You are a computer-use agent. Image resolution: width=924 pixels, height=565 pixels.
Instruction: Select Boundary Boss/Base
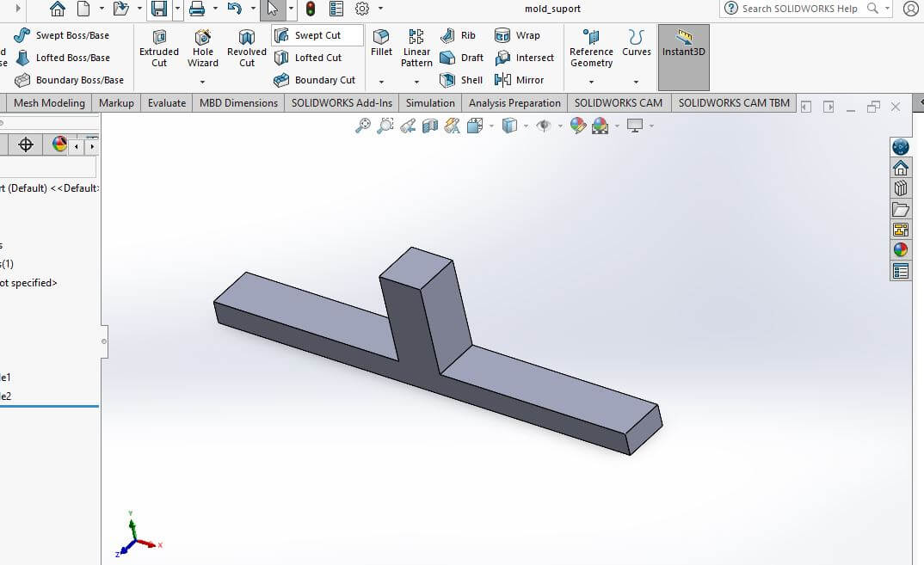(x=69, y=80)
